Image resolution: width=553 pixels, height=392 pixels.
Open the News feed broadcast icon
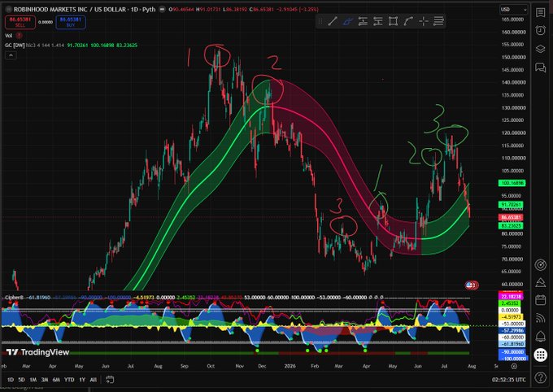540,318
